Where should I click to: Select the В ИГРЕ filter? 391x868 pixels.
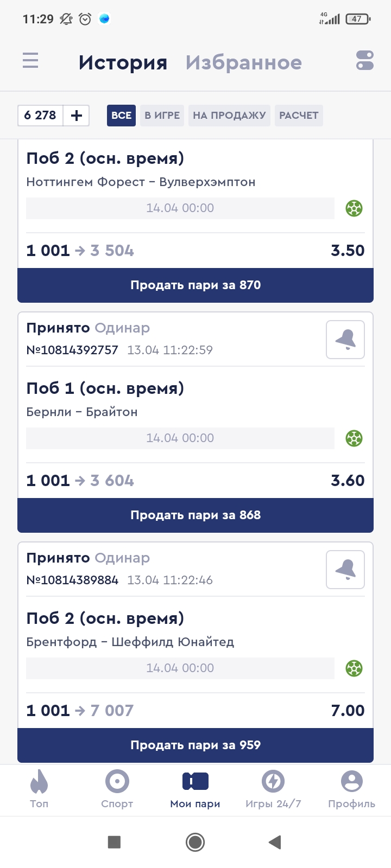[162, 116]
